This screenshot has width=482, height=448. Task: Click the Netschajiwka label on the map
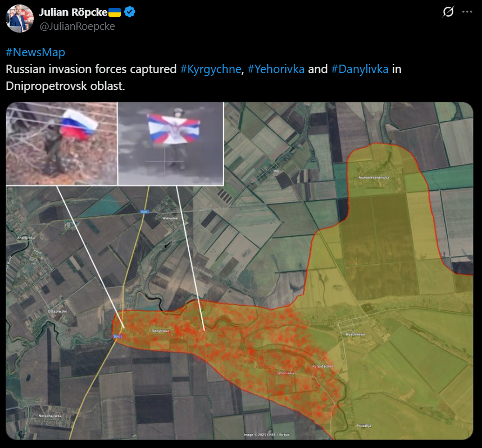point(50,416)
